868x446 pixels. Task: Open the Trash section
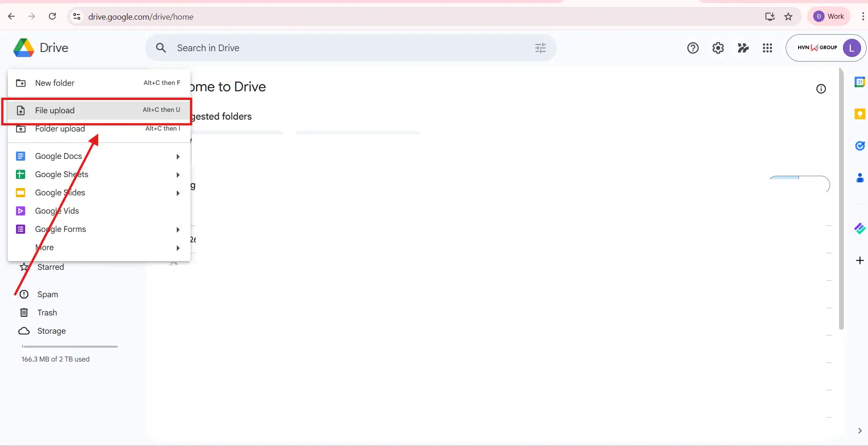tap(46, 312)
